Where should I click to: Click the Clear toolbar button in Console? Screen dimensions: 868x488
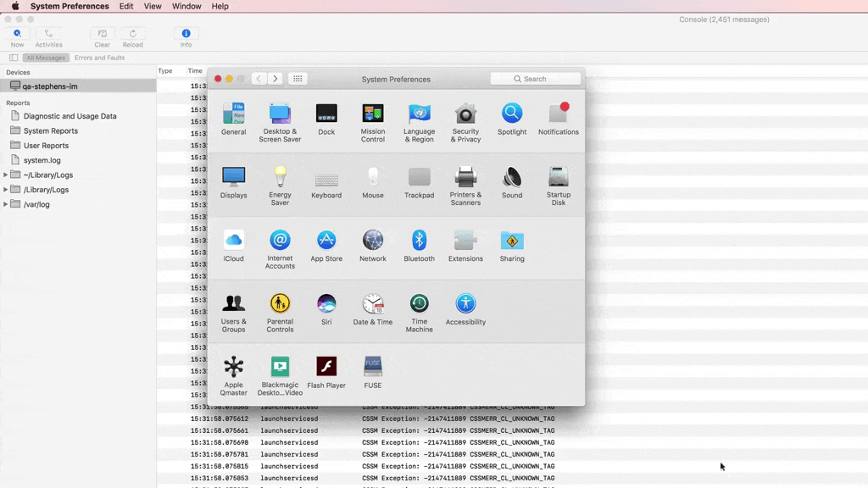pyautogui.click(x=102, y=36)
